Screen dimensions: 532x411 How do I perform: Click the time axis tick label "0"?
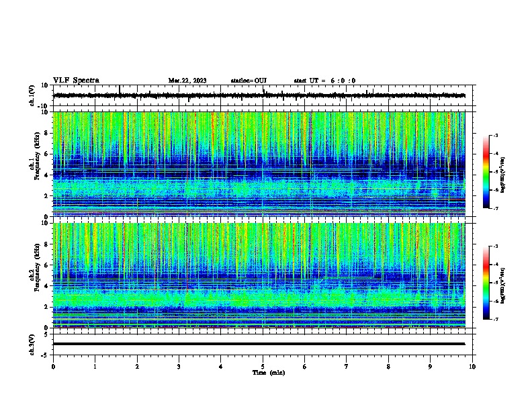click(53, 367)
